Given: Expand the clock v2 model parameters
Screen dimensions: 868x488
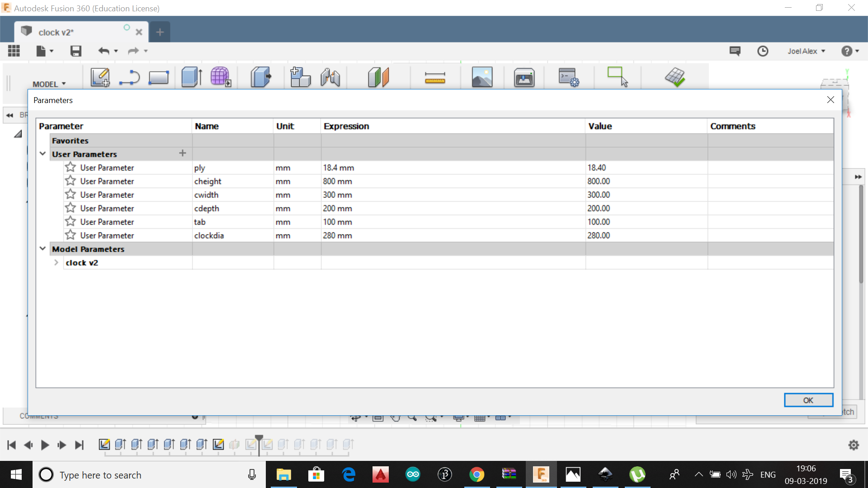Looking at the screenshot, I should pyautogui.click(x=56, y=263).
